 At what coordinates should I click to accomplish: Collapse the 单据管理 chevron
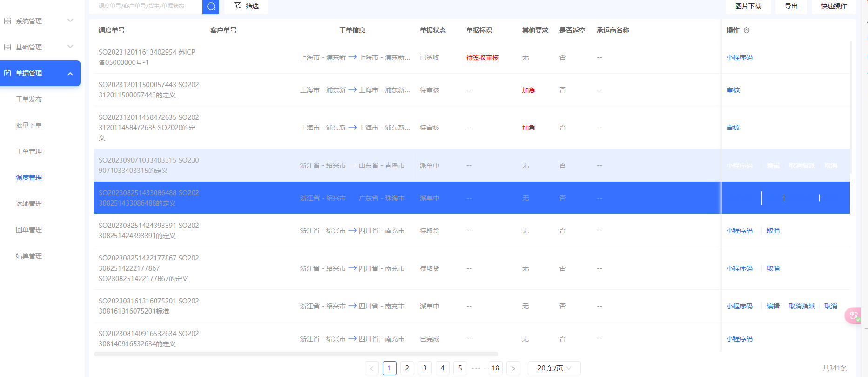coord(70,74)
